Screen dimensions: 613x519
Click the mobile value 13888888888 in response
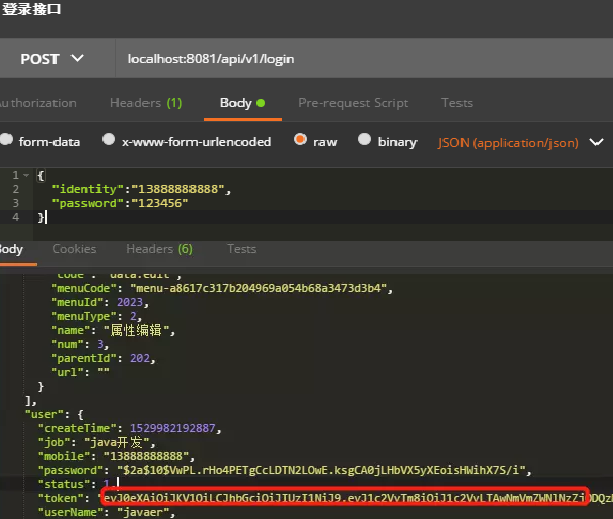click(x=146, y=456)
